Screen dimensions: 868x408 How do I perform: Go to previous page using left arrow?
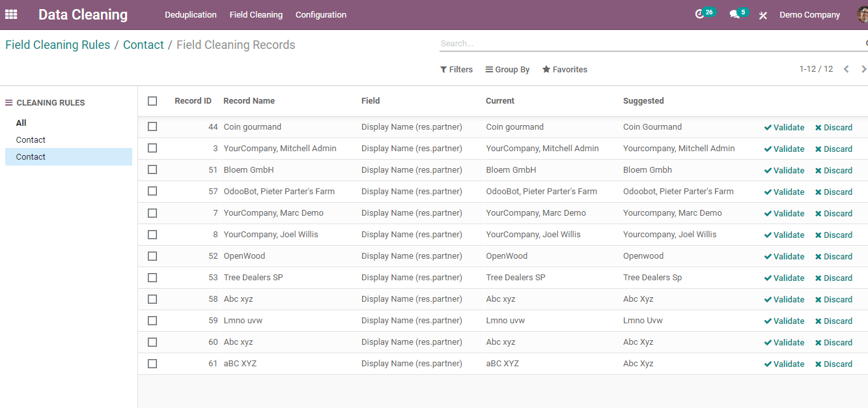pos(846,69)
